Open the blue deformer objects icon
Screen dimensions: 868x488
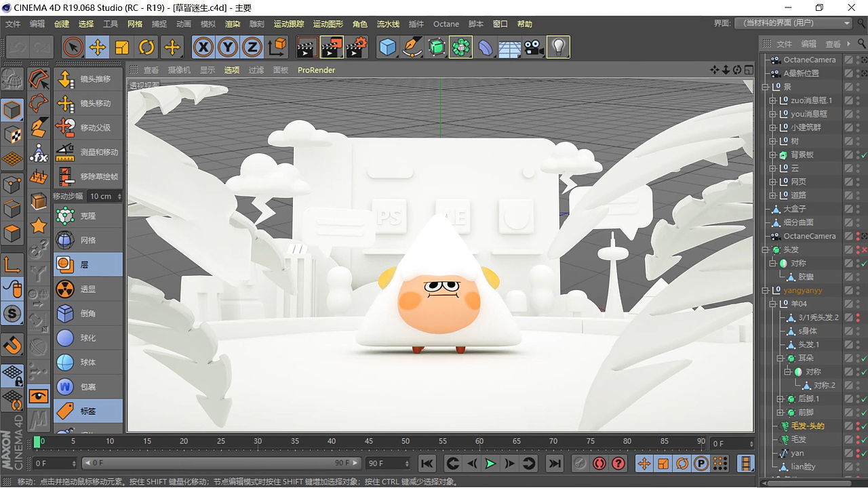[486, 47]
